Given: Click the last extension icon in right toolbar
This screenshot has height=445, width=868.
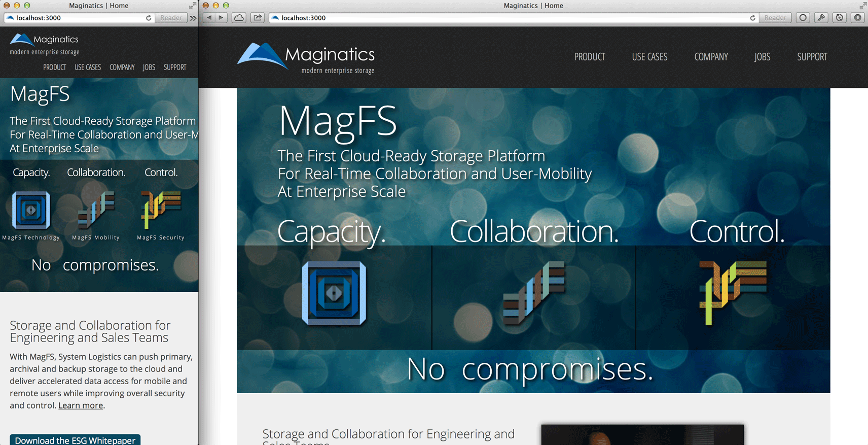Looking at the screenshot, I should [x=857, y=18].
